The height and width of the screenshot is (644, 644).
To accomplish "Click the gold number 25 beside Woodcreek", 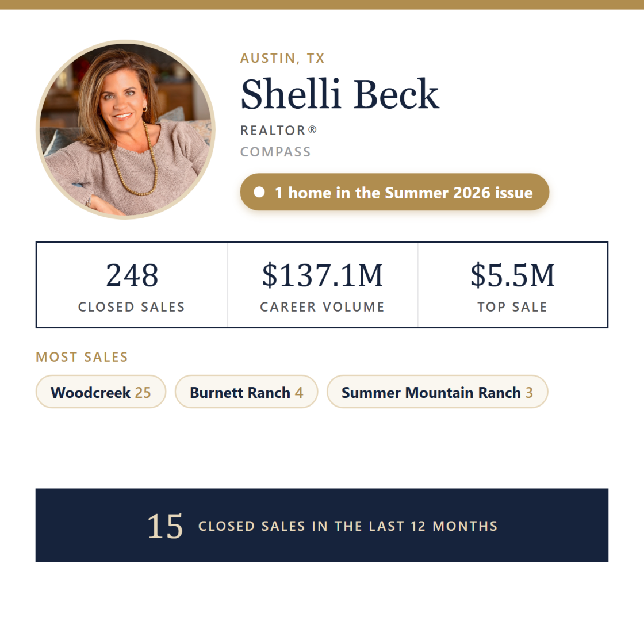I will [x=143, y=393].
